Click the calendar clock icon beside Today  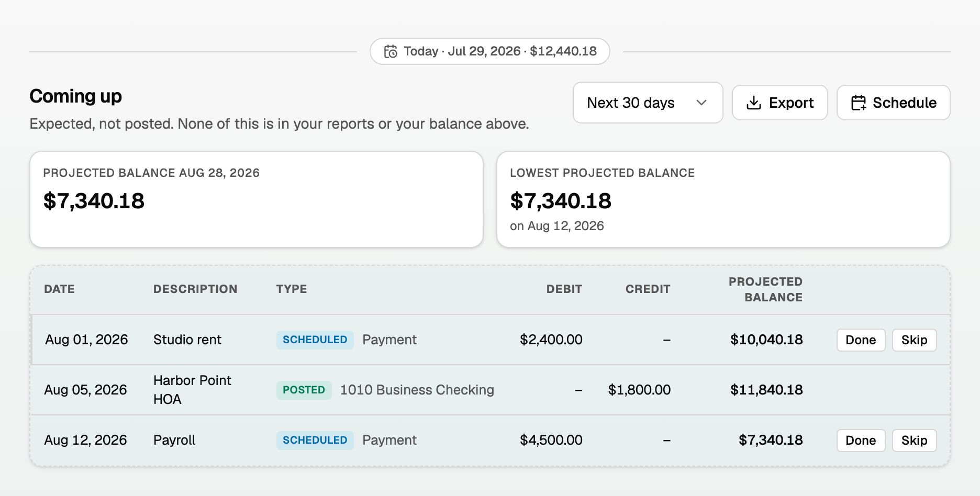click(x=391, y=51)
